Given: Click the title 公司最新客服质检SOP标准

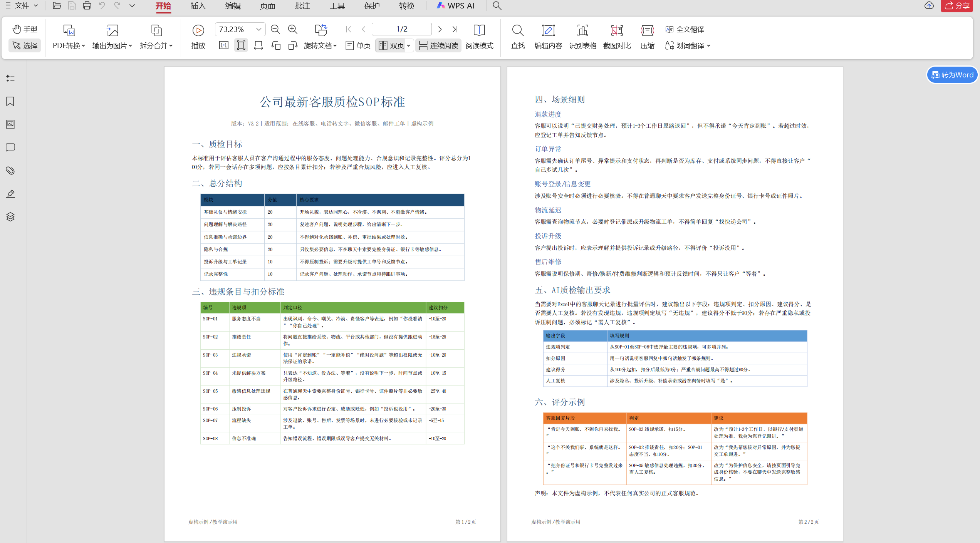Looking at the screenshot, I should tap(332, 102).
